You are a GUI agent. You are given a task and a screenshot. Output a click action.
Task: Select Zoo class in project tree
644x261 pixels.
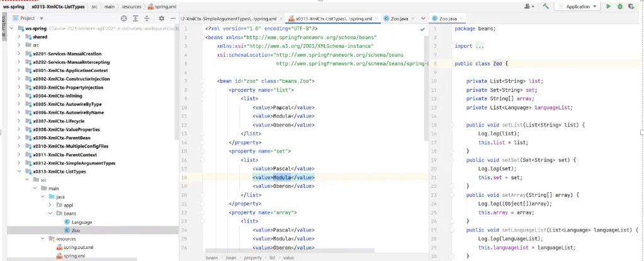[75, 230]
